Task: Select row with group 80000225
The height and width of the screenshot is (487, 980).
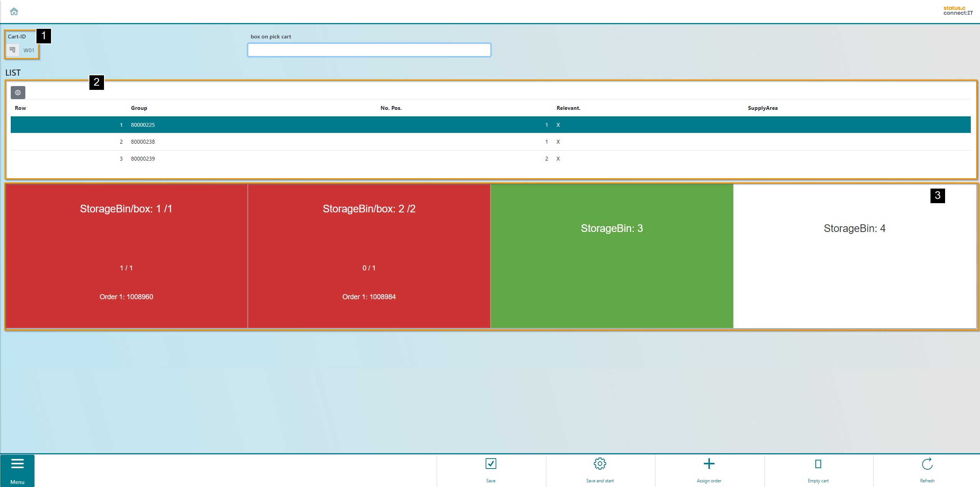Action: coord(143,125)
